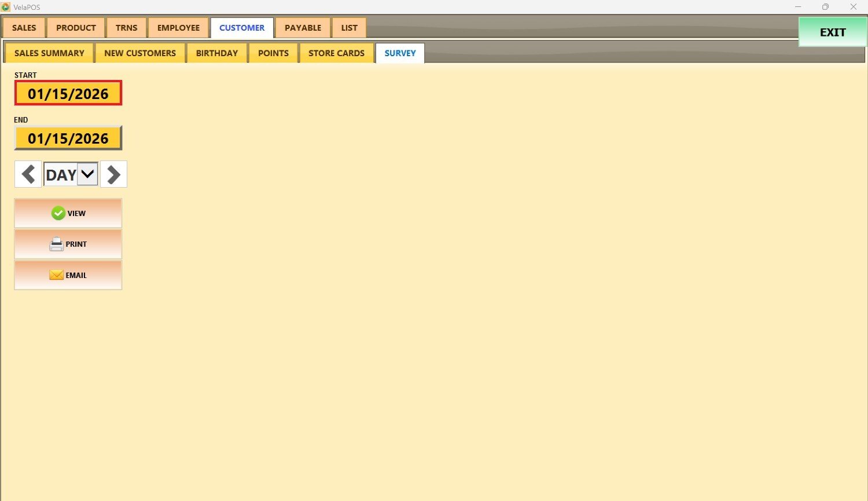Click the printer icon on Print
The image size is (868, 501).
tap(56, 244)
